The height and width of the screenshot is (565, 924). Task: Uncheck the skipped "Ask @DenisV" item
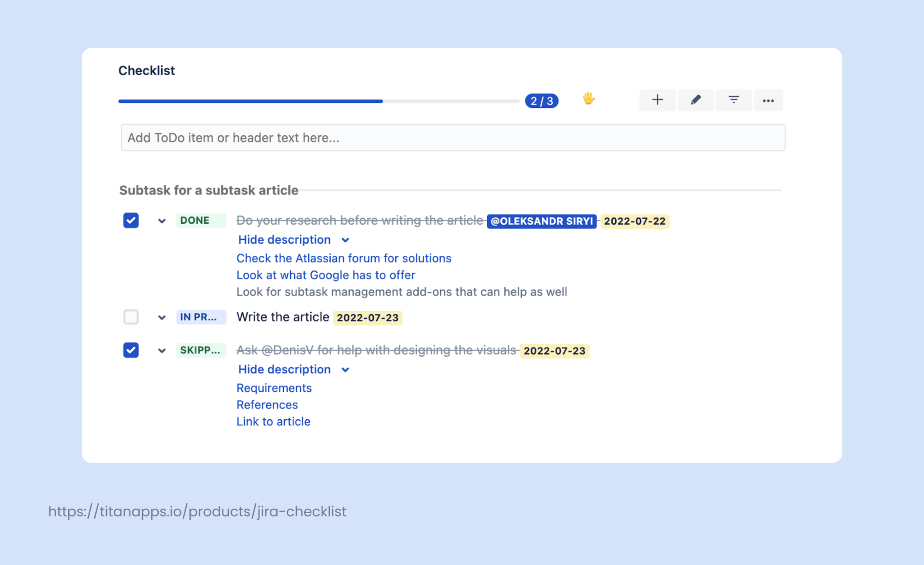coord(130,350)
